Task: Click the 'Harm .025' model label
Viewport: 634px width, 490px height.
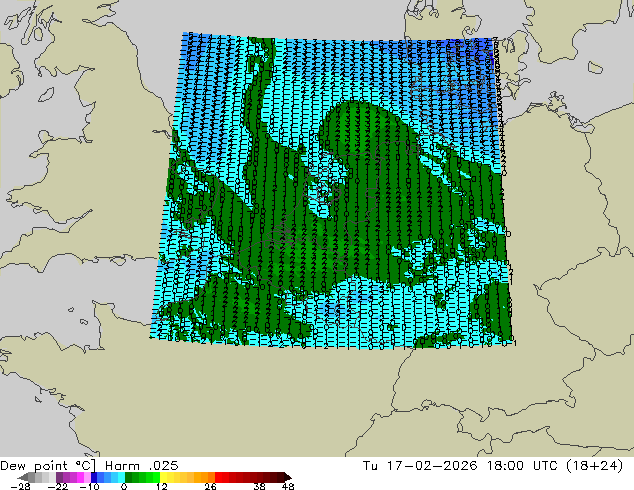Action: (142, 466)
